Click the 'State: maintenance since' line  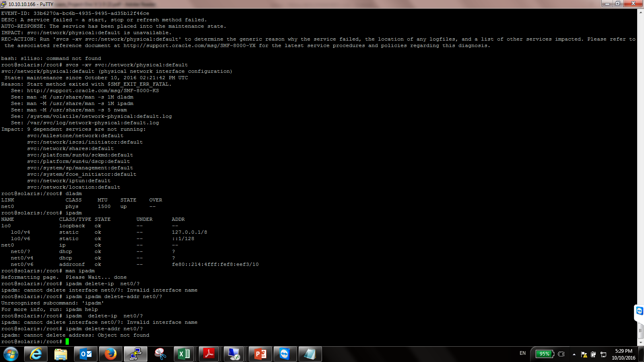pos(96,78)
